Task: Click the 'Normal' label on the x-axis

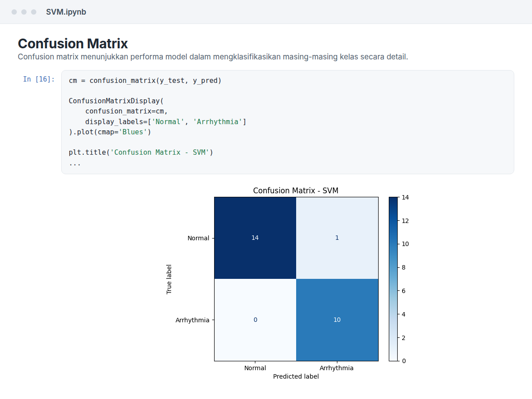Action: [x=255, y=368]
